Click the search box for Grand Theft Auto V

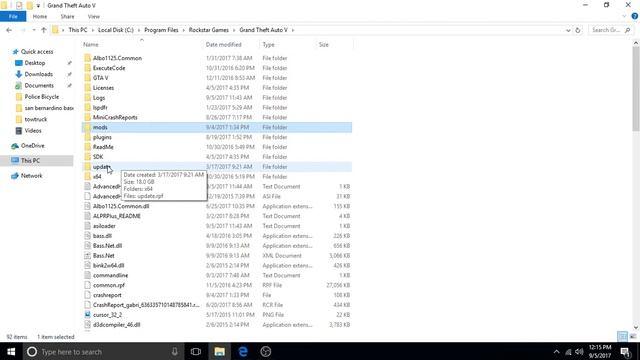(610, 30)
